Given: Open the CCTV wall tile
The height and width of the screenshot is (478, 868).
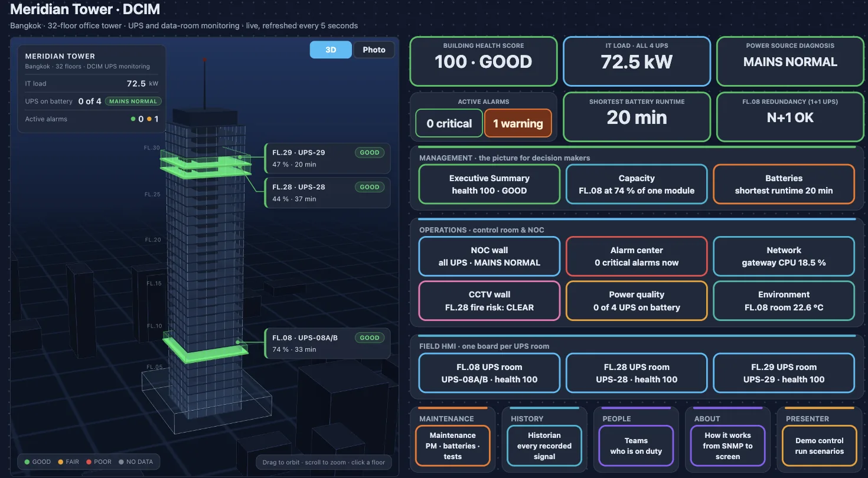Looking at the screenshot, I should [489, 301].
